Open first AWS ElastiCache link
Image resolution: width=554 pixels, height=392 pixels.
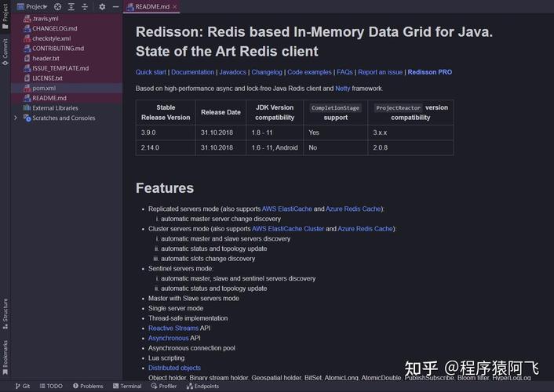287,209
